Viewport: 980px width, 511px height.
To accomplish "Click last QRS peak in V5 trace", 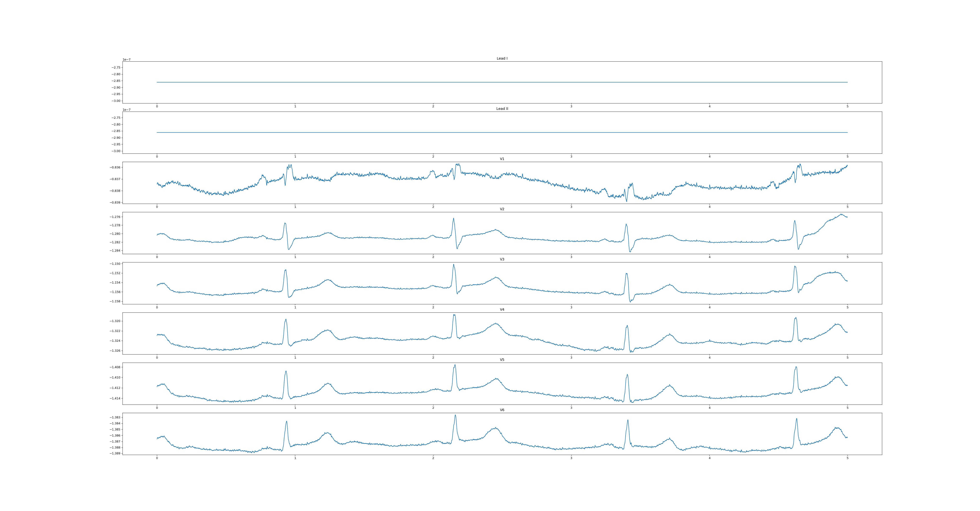I will (x=796, y=367).
